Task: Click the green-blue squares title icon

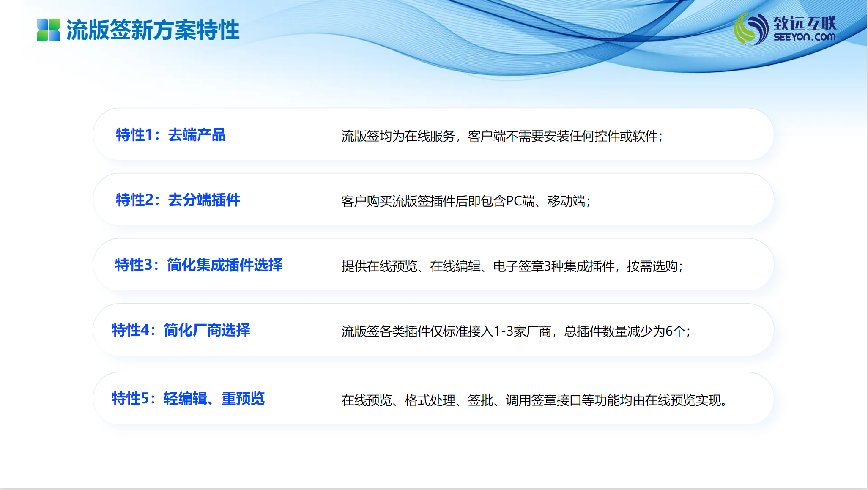Action: 48,30
